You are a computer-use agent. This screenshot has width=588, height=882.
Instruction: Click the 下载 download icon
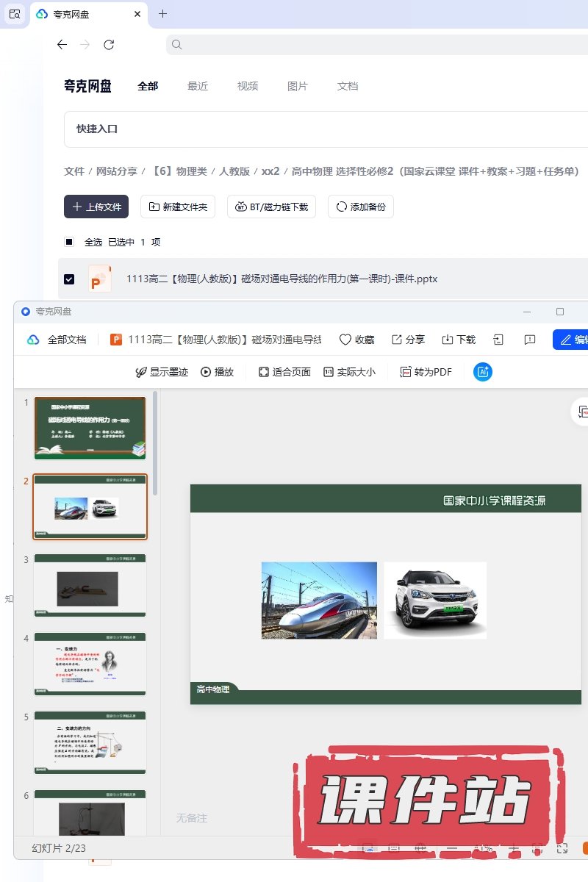coord(459,340)
